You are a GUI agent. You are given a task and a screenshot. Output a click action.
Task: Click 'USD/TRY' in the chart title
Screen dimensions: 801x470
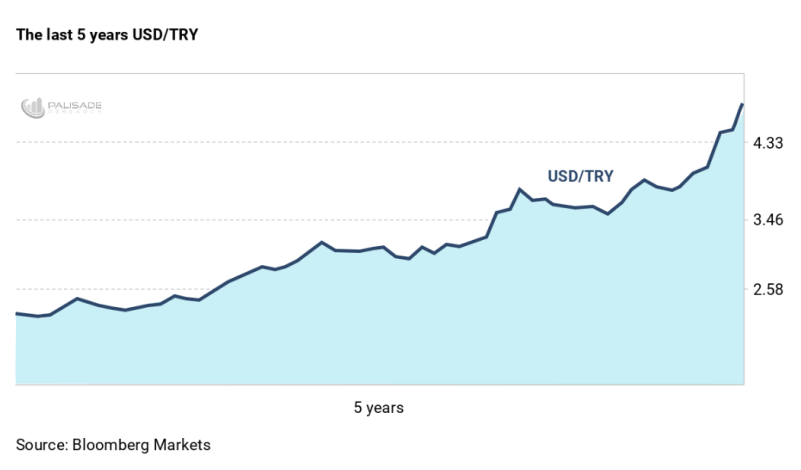(x=171, y=35)
